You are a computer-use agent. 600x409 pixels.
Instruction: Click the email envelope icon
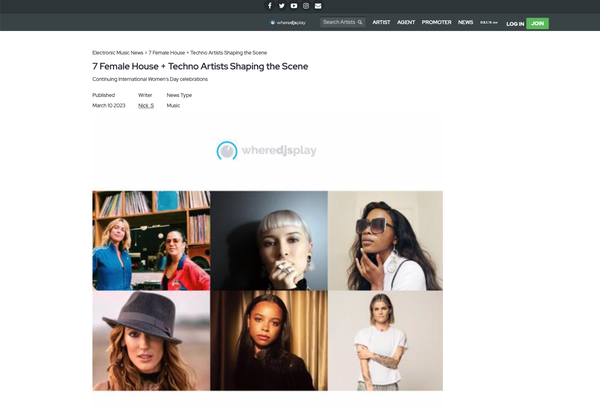point(318,6)
